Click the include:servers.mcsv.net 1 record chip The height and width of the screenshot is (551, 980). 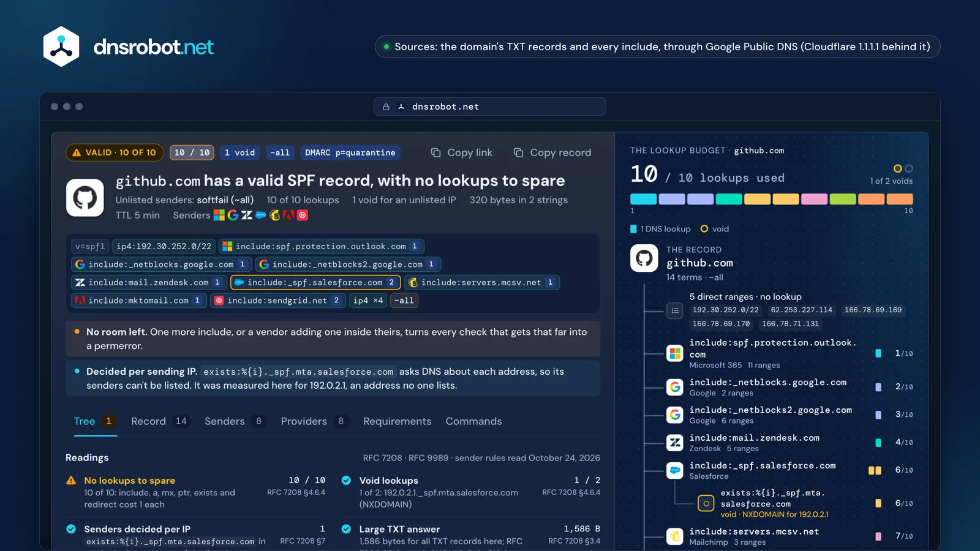pyautogui.click(x=482, y=282)
